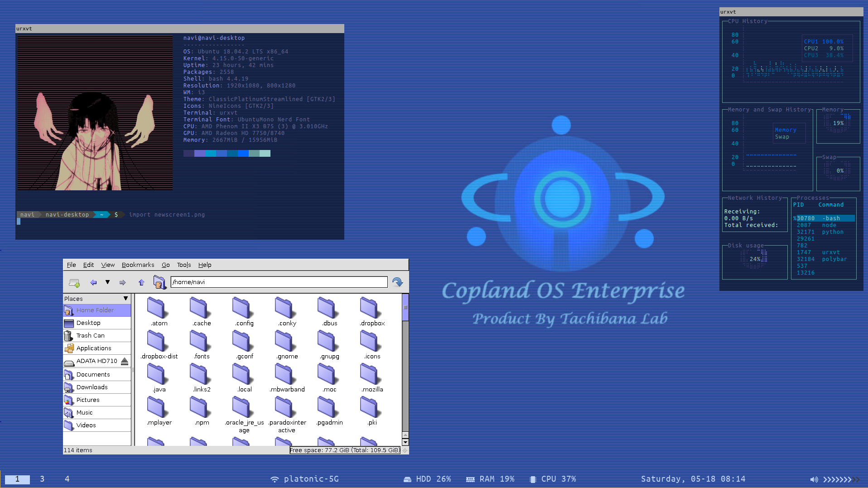The image size is (868, 488).
Task: Select the .links2 folder icon
Action: pos(201,374)
